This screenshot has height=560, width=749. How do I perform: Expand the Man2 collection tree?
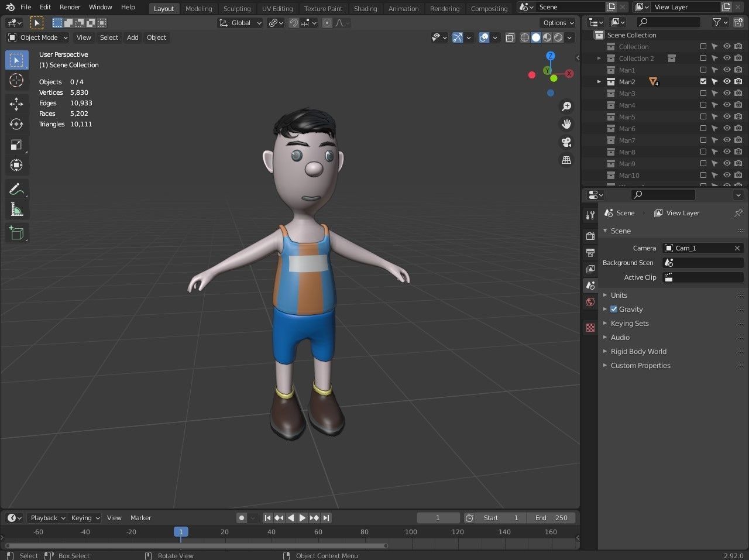pos(599,81)
